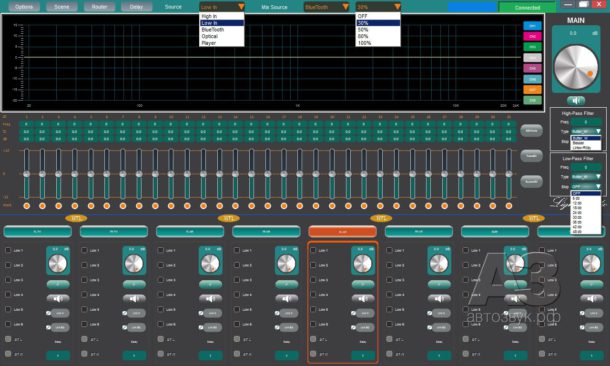Select the seventh channel's teal header button
The width and height of the screenshot is (610, 366).
point(495,231)
